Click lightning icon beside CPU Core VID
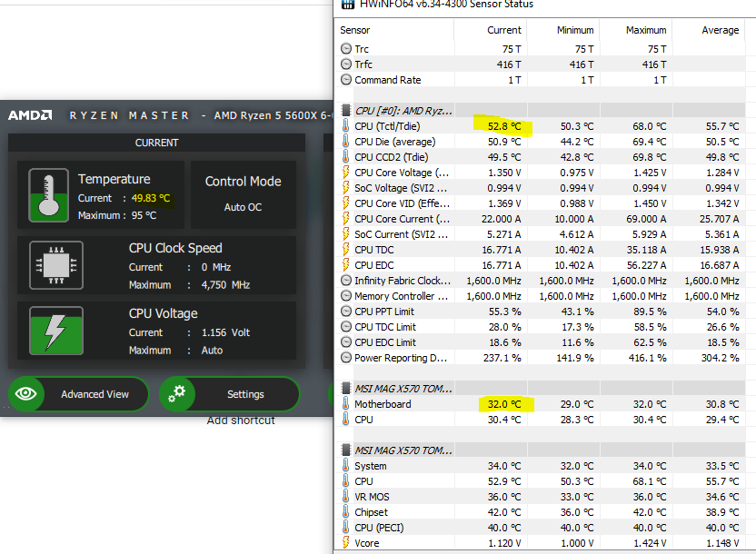756x554 pixels. coord(345,203)
